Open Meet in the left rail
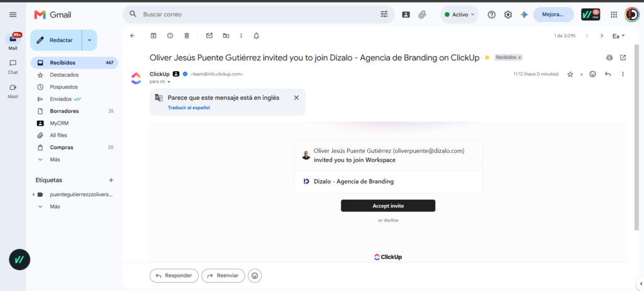This screenshot has width=644, height=291. [13, 91]
